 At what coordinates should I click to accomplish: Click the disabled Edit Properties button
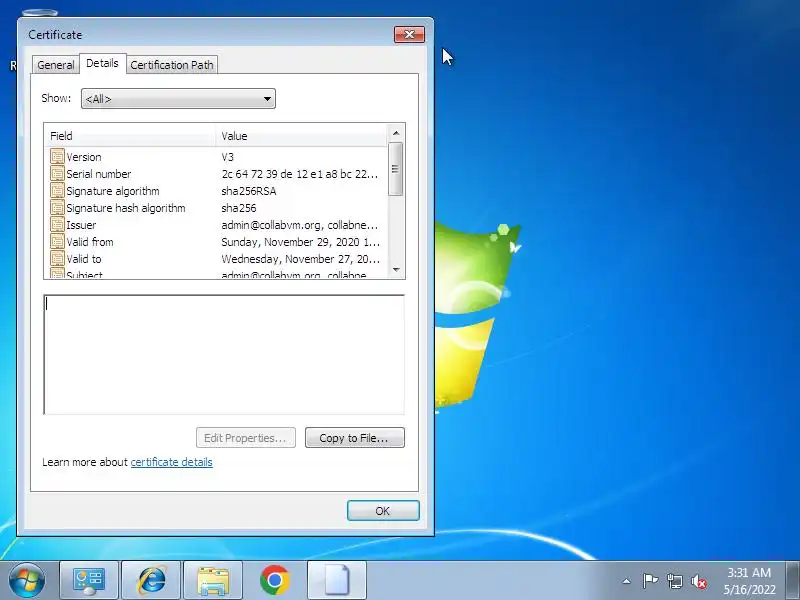(x=245, y=438)
